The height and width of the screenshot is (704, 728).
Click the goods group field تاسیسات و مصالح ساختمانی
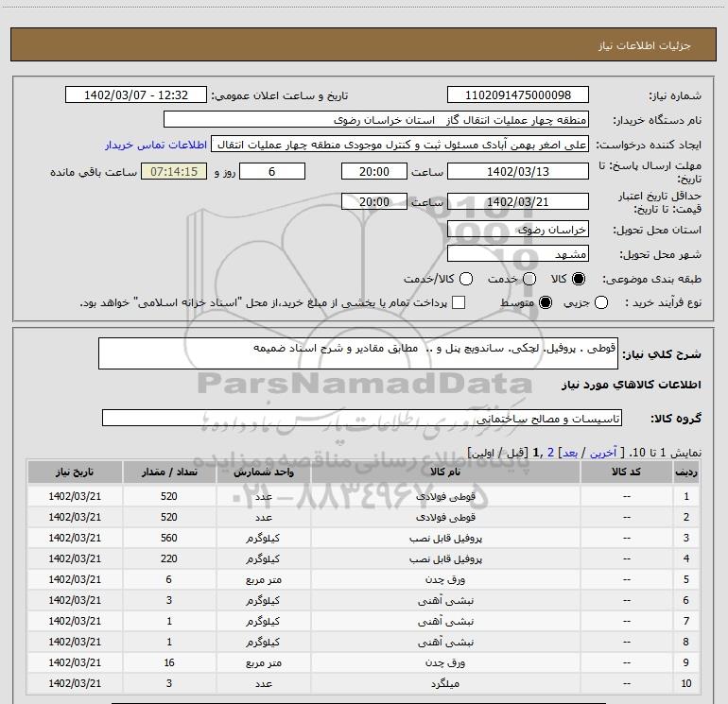362,418
